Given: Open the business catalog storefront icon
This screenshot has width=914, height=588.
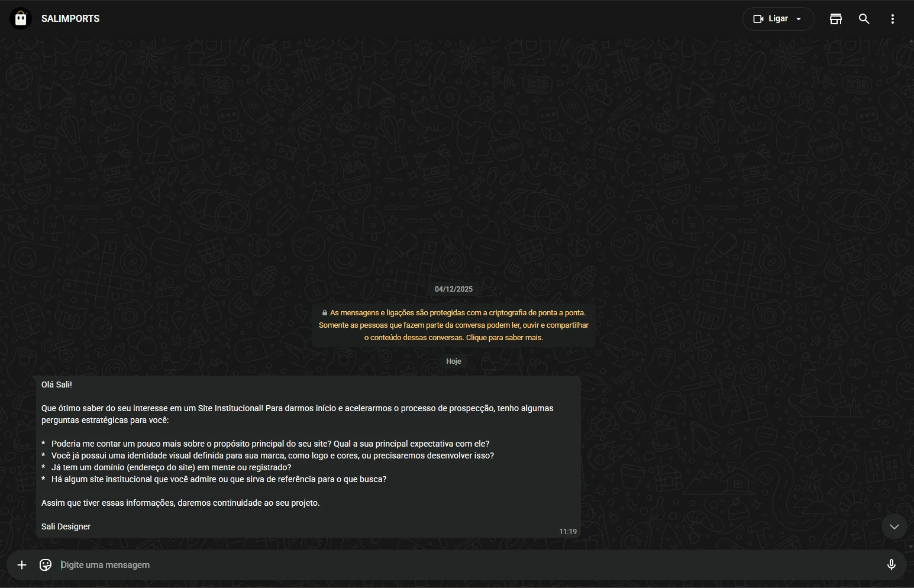Looking at the screenshot, I should [x=835, y=19].
